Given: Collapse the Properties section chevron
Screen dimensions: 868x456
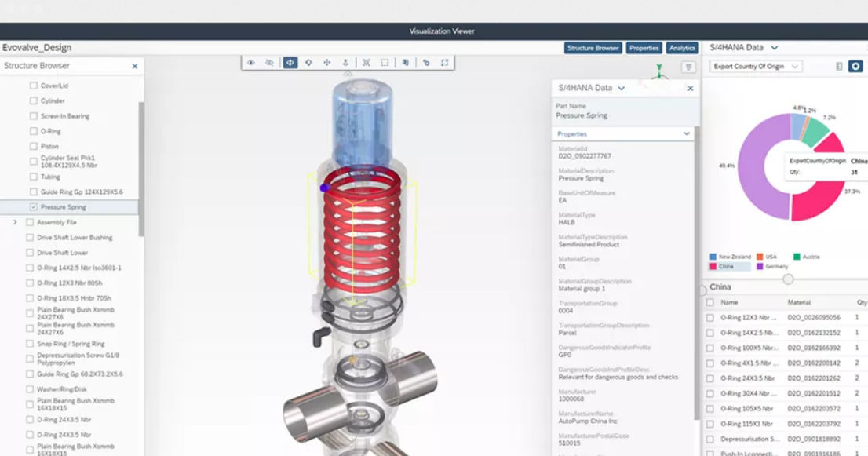Looking at the screenshot, I should 687,134.
